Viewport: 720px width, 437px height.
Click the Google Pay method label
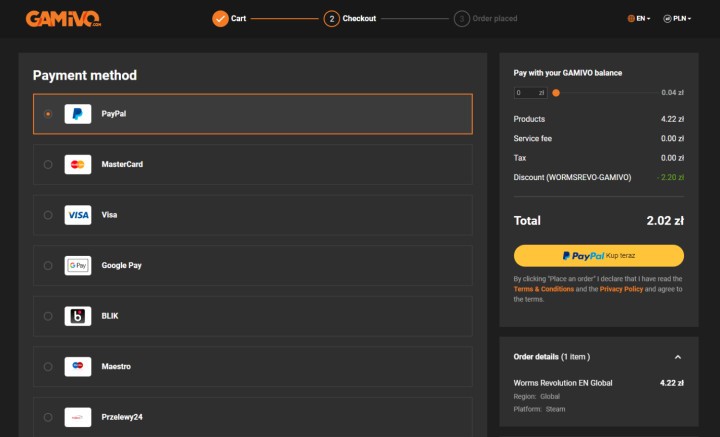122,265
